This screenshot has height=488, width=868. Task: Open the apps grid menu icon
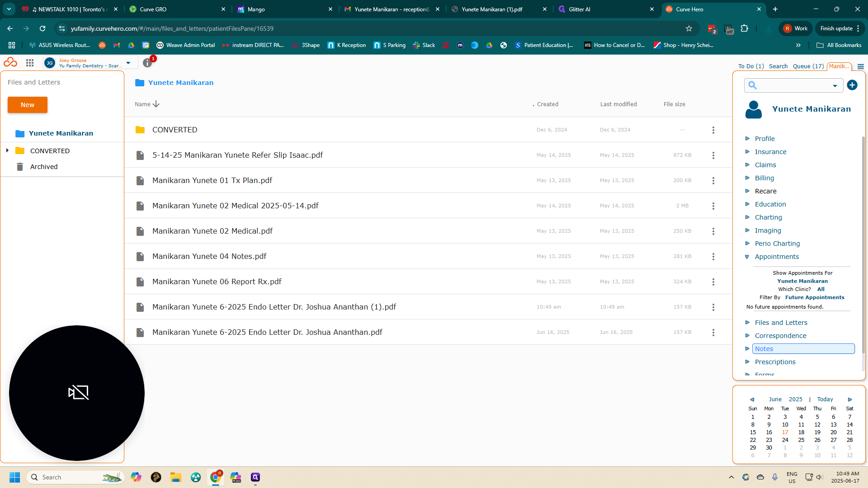[30, 63]
